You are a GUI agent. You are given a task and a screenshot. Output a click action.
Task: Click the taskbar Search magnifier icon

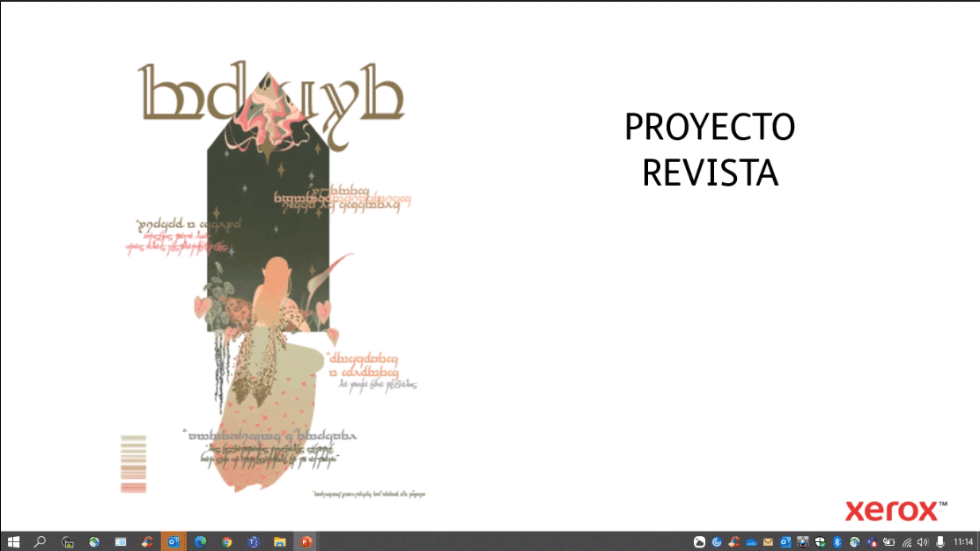coord(40,541)
